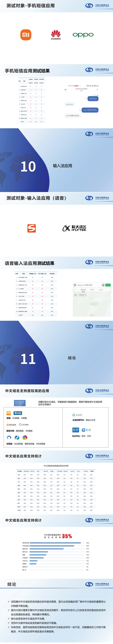Click the Xiaomi MI logo

(x=26, y=35)
